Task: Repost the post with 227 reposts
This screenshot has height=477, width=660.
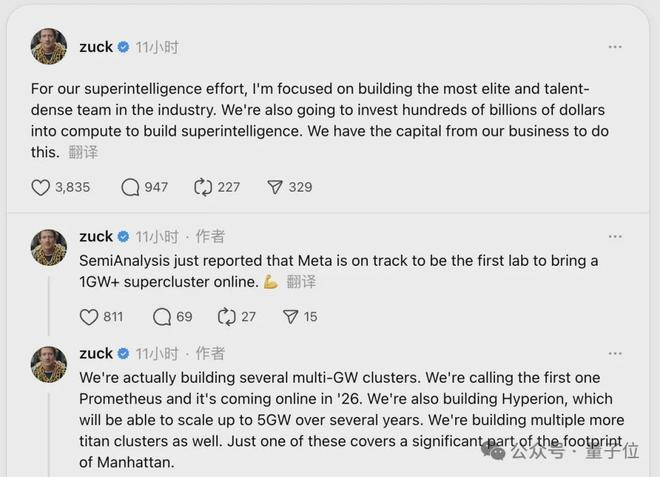Action: click(x=203, y=187)
